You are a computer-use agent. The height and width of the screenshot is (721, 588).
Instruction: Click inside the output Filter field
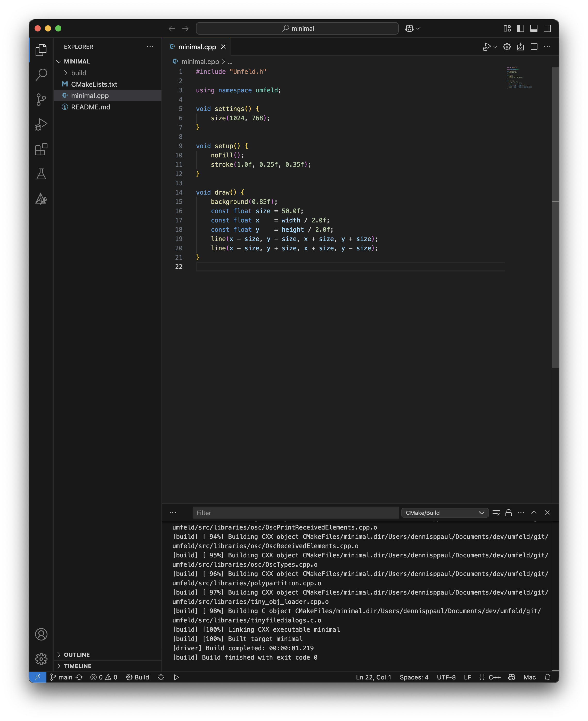[295, 513]
